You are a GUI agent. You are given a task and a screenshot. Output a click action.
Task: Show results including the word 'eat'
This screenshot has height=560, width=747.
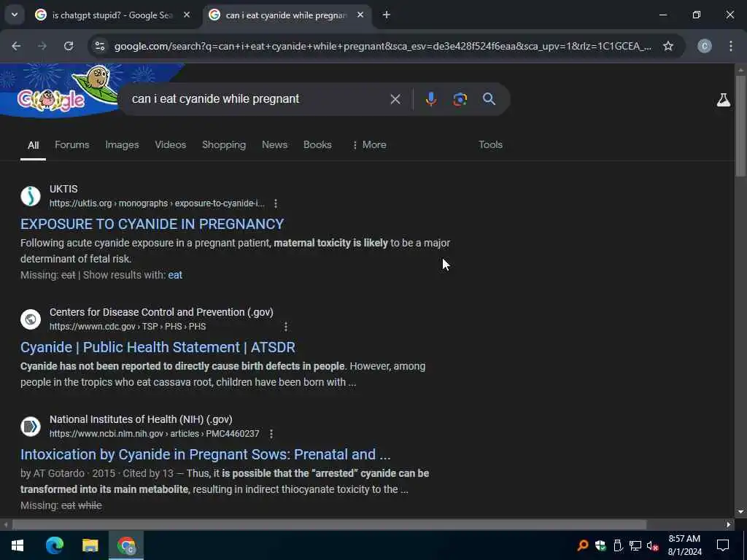point(175,275)
